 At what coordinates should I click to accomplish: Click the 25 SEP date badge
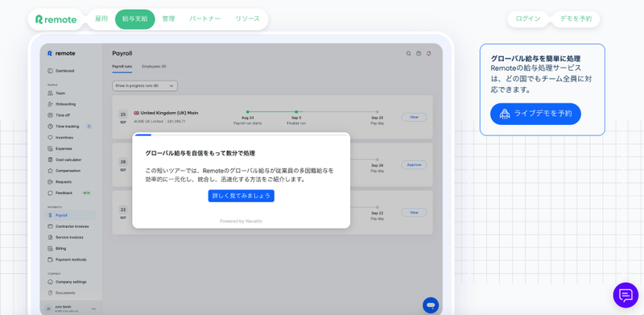click(x=123, y=117)
